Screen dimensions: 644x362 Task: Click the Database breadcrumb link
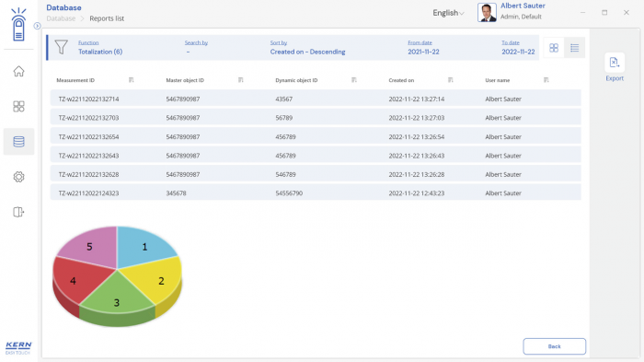tap(61, 18)
